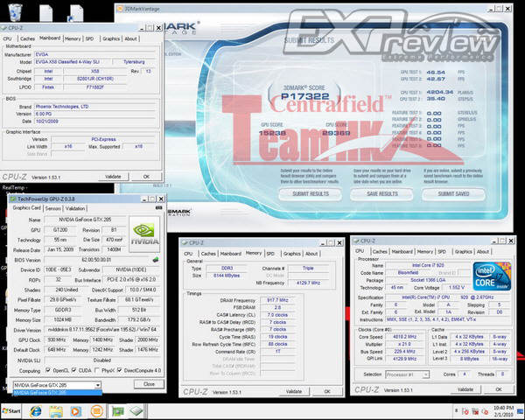Click the GPU-Z title bar icon
Image resolution: width=525 pixels, height=420 pixels.
point(13,199)
